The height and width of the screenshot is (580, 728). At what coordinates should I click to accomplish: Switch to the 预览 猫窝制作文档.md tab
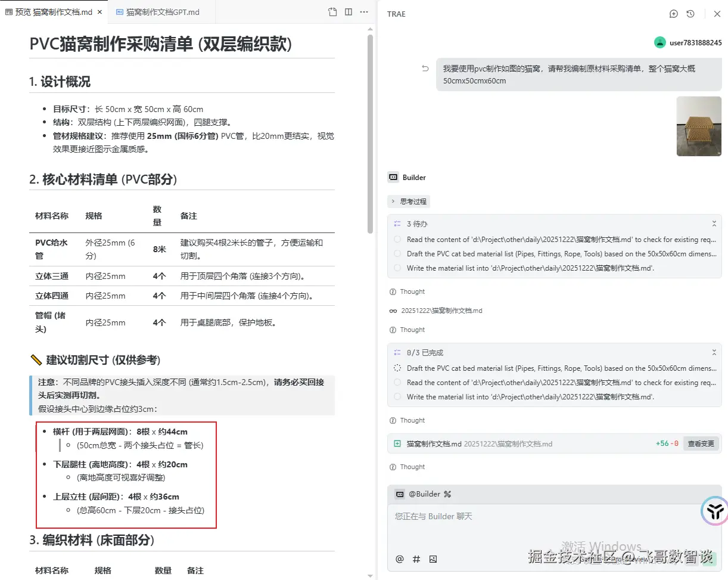(x=54, y=12)
